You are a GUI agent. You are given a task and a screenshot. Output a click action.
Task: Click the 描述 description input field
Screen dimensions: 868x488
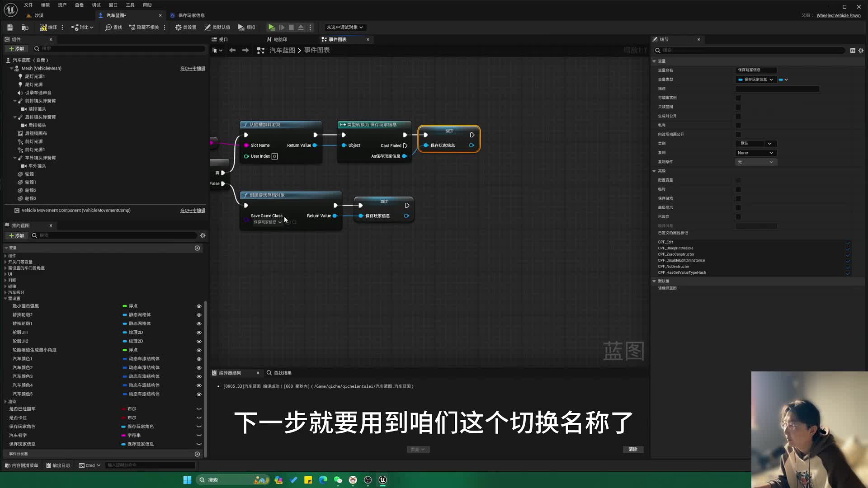(x=778, y=89)
